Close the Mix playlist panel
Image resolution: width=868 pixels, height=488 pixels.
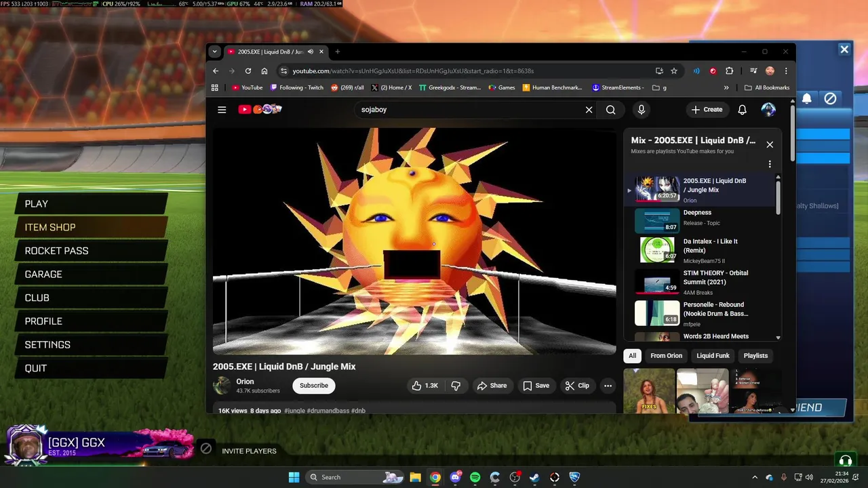point(770,144)
